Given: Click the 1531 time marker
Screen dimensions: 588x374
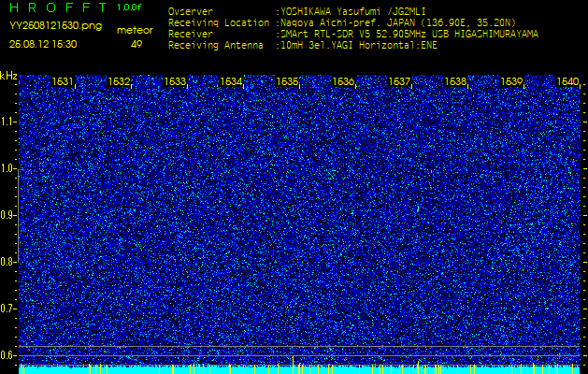Looking at the screenshot, I should pos(63,81).
